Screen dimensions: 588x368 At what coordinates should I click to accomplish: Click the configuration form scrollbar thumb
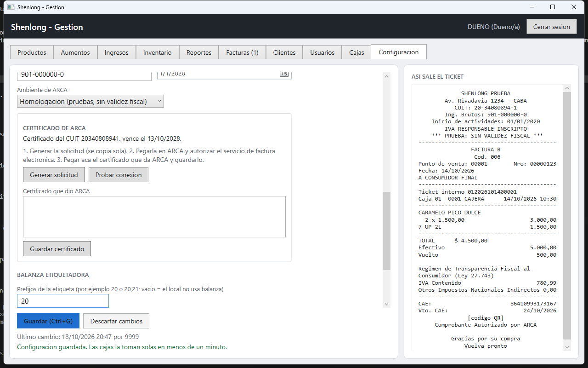click(x=386, y=231)
